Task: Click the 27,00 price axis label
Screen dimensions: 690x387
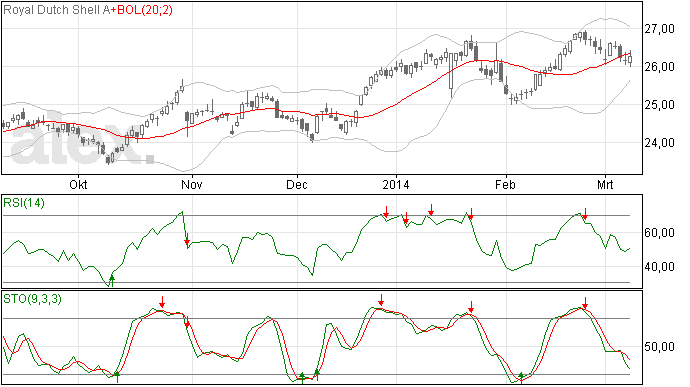Action: [659, 29]
